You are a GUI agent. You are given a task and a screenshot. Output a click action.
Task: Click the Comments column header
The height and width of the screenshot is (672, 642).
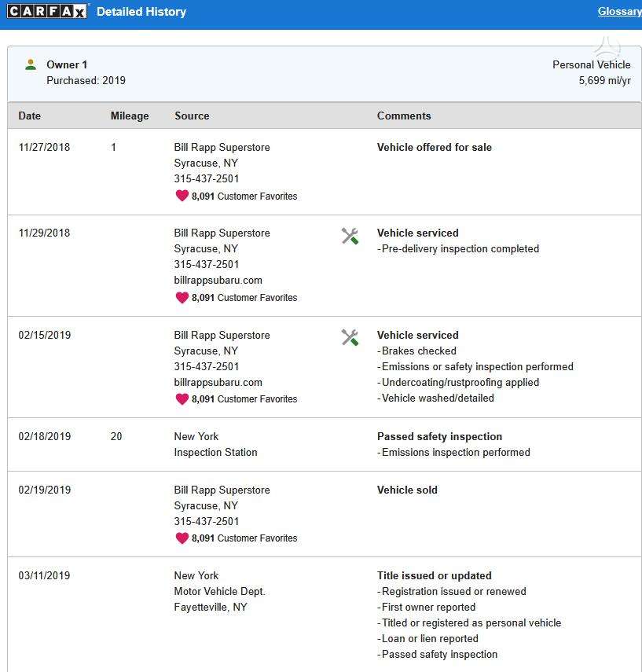tap(404, 116)
